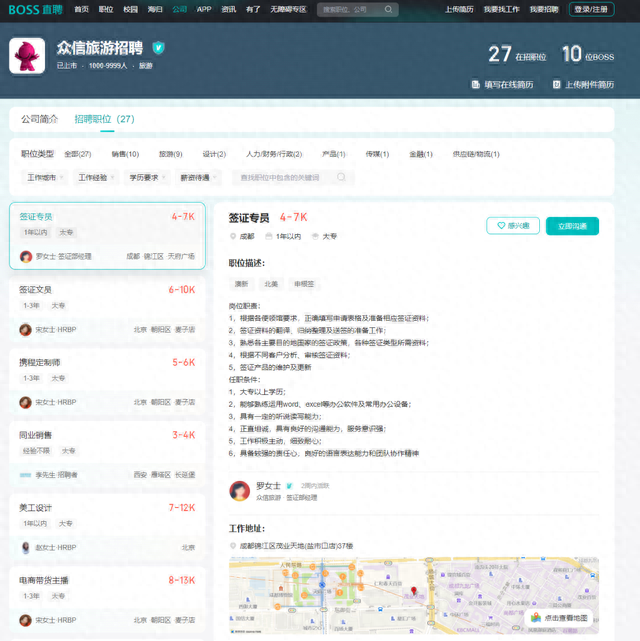640x641 pixels.
Task: Click the heart icon on 感兴趣 button
Action: (501, 226)
